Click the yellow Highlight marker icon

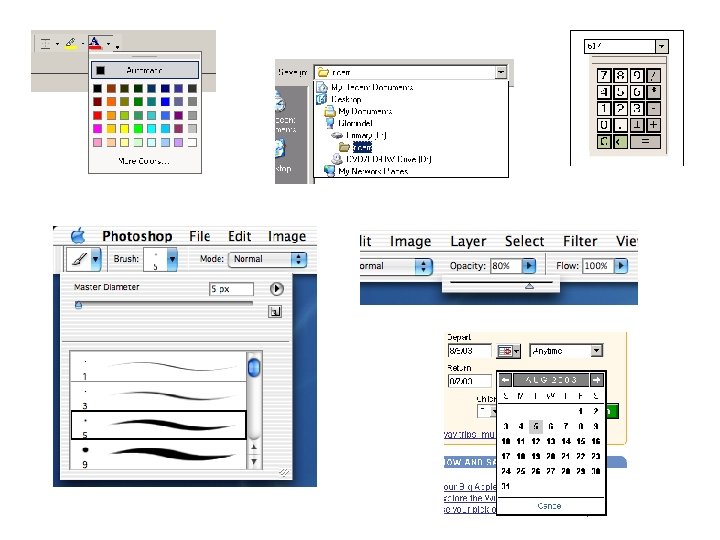click(x=70, y=44)
